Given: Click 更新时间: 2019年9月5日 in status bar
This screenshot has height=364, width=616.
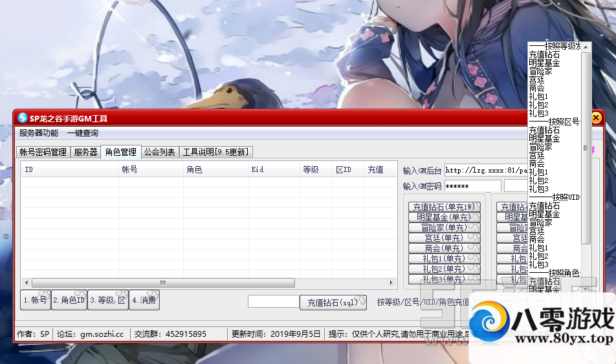Looking at the screenshot, I should [276, 334].
